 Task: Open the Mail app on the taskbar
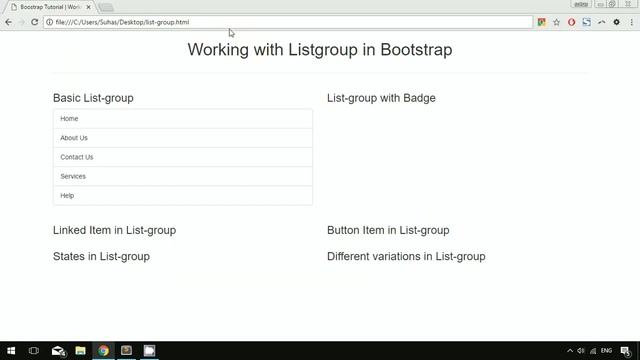click(58, 351)
